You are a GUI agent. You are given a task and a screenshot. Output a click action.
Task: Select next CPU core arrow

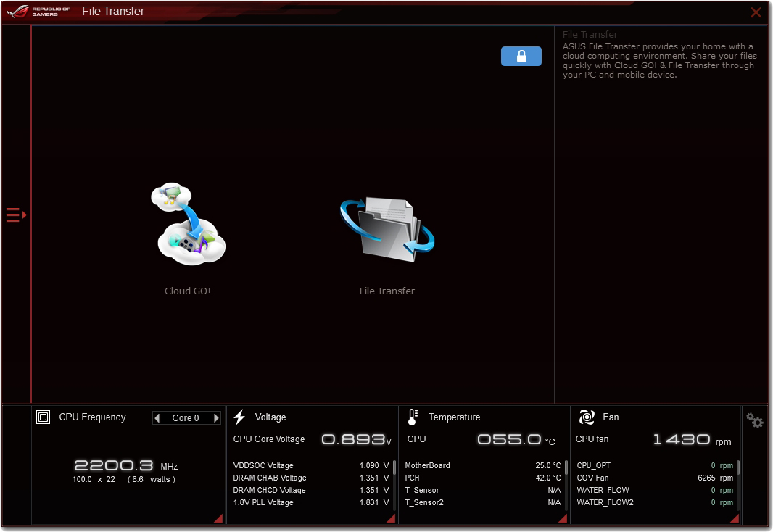(x=216, y=418)
